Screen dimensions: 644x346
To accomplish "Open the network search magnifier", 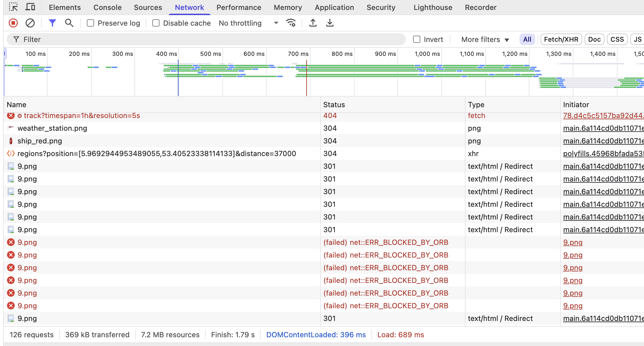I will point(69,23).
